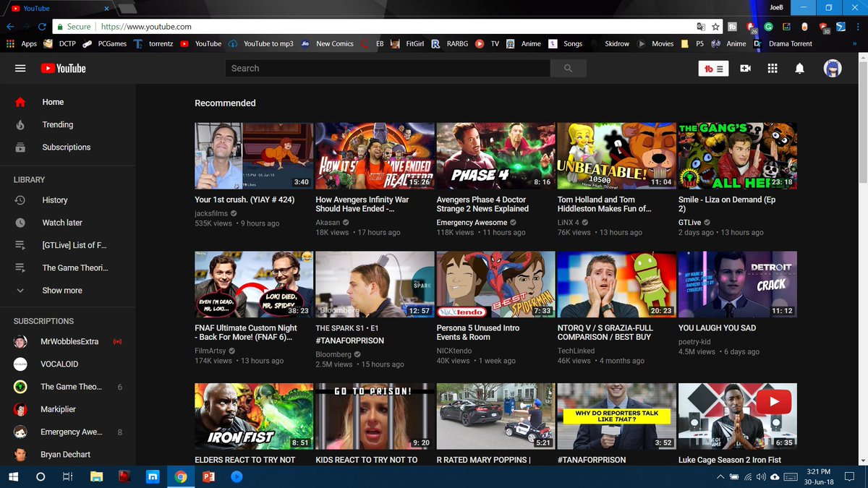Open MrWobblesExtra subscription channel
868x488 pixels.
click(x=68, y=341)
